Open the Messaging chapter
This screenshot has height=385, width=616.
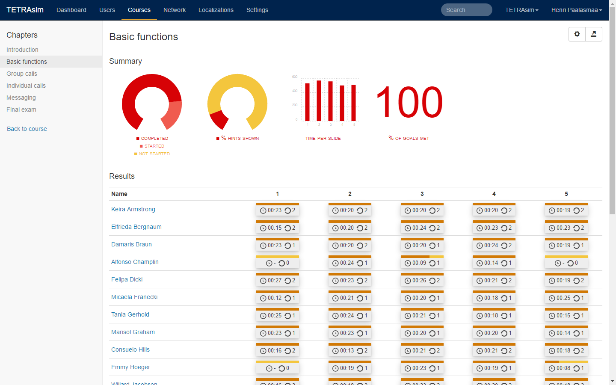(x=21, y=97)
